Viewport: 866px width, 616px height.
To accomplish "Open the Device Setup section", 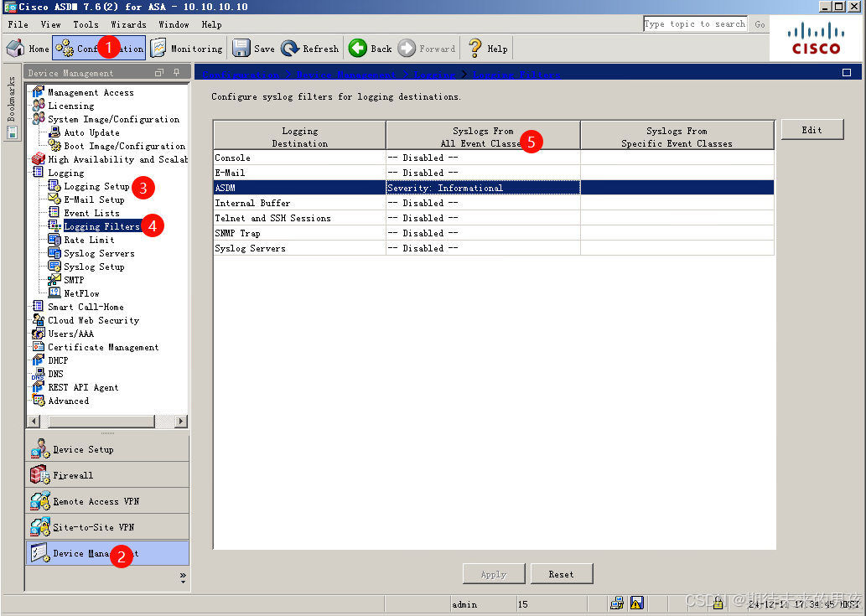I will click(107, 449).
